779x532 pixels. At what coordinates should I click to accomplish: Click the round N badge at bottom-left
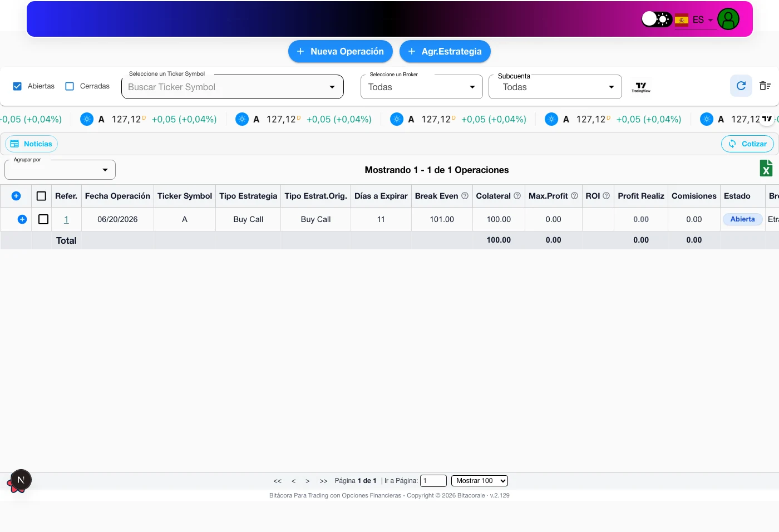pyautogui.click(x=21, y=480)
